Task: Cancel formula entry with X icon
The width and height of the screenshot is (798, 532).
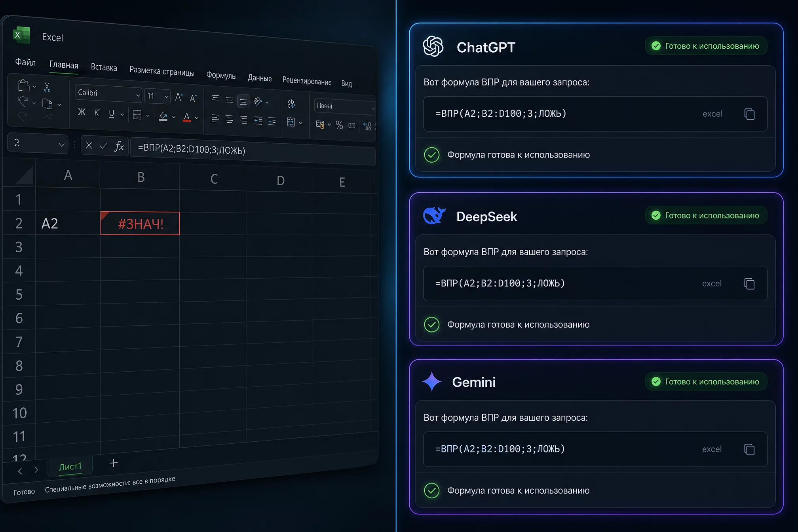Action: [89, 145]
